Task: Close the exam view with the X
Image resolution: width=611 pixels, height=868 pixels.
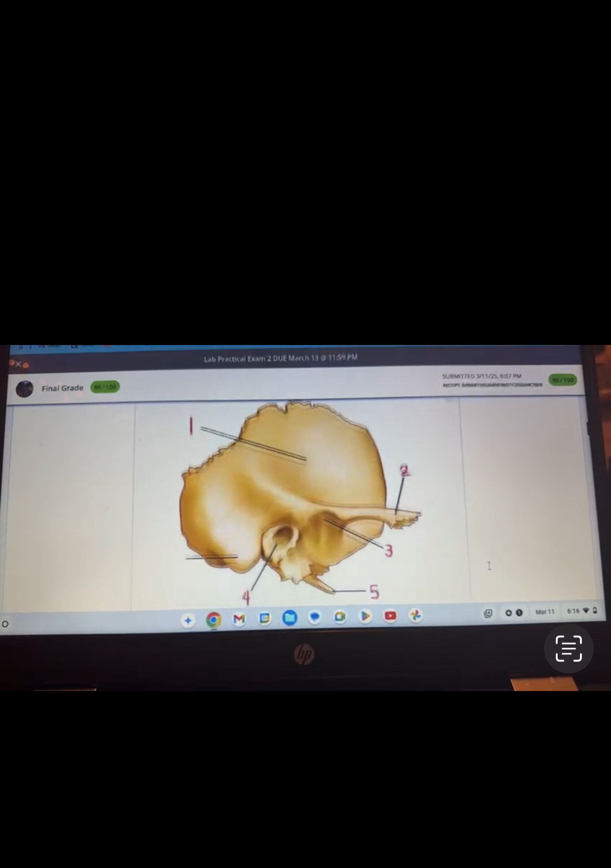Action: coord(18,365)
